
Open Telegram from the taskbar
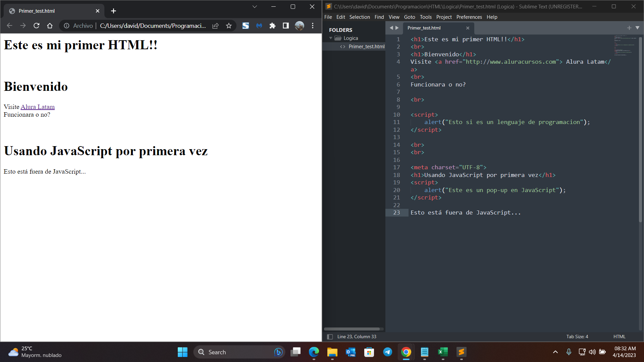(x=387, y=352)
